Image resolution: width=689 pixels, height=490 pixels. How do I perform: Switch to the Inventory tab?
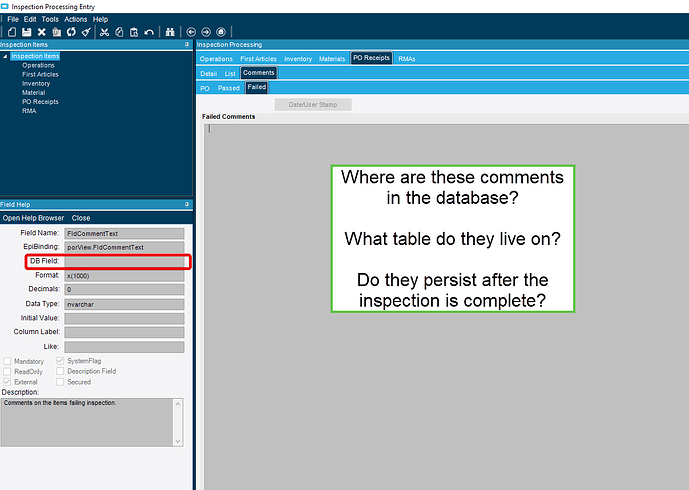coord(298,58)
